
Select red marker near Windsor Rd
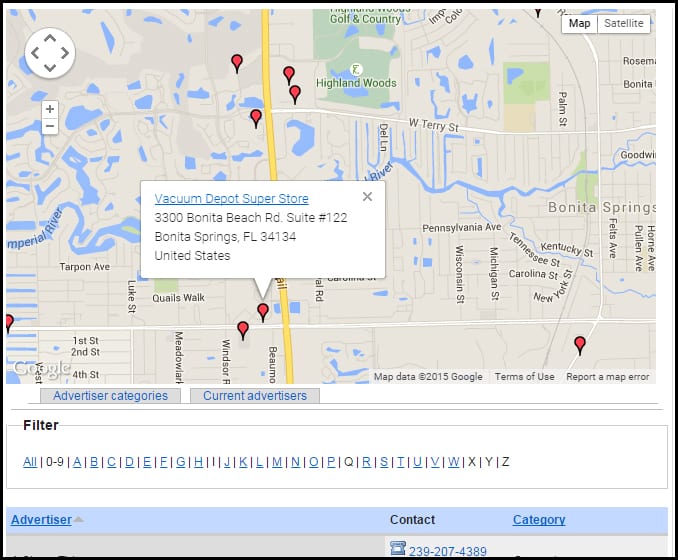243,331
